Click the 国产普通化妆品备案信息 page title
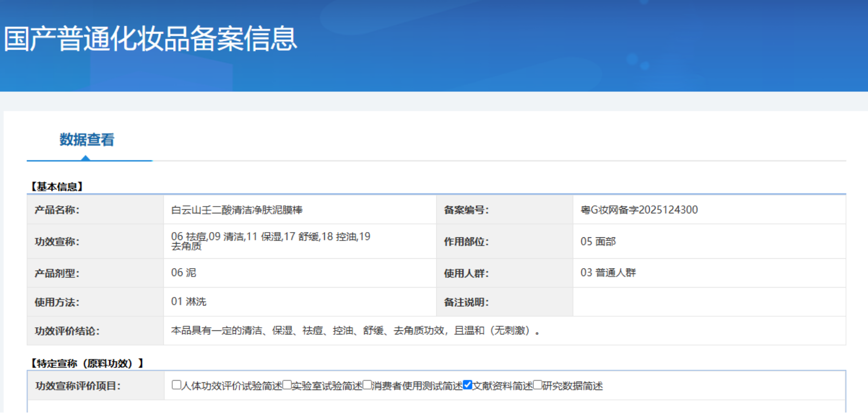Screen dimensions: 868x413 (x=151, y=39)
